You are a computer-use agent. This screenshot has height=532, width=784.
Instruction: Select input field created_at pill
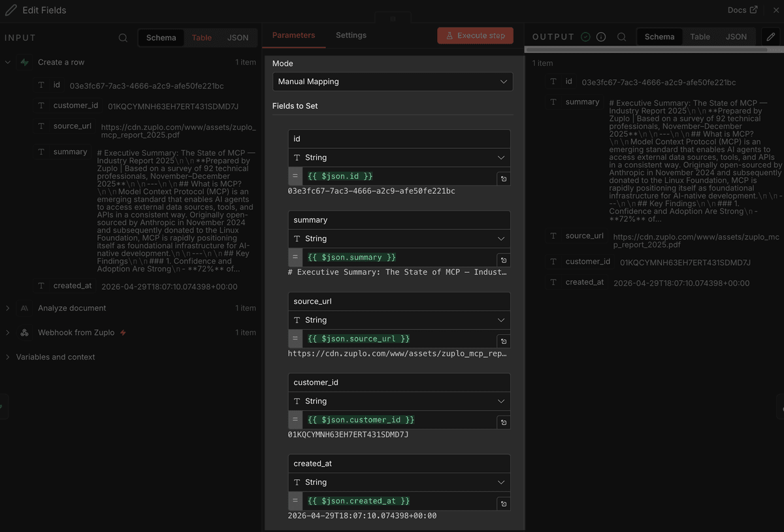pyautogui.click(x=65, y=286)
